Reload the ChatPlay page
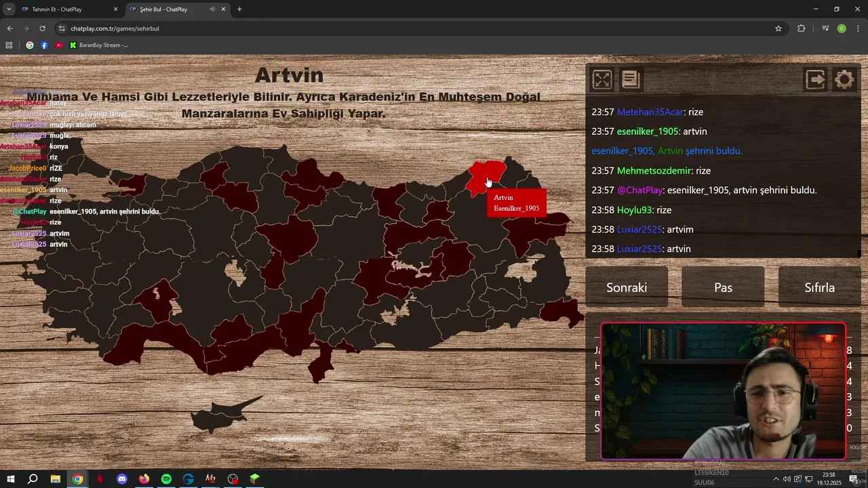 (42, 28)
